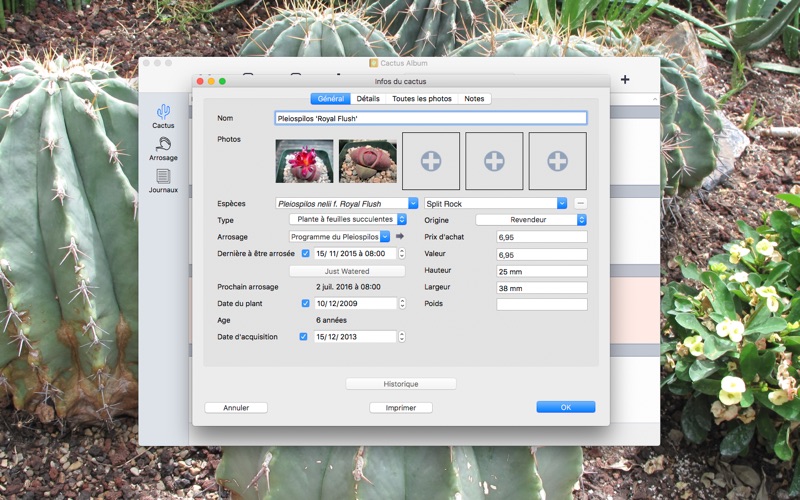This screenshot has width=800, height=500.
Task: Open the Split Rock common name dropdown
Action: click(562, 203)
